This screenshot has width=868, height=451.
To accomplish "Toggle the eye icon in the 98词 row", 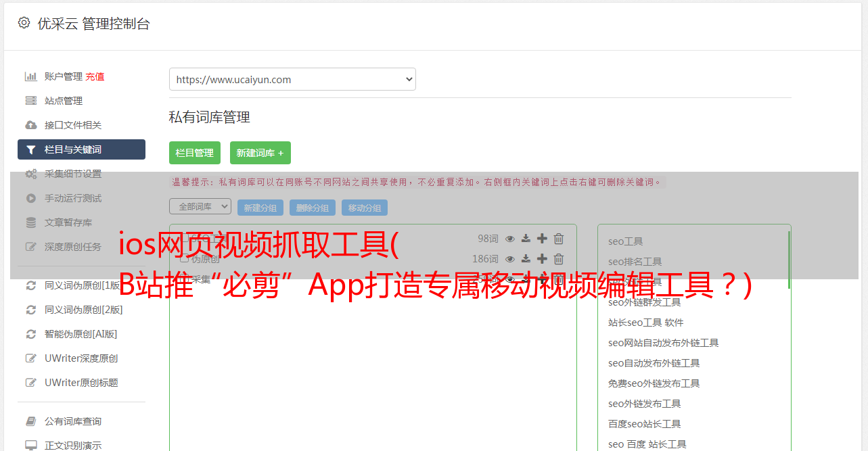I will click(x=510, y=239).
